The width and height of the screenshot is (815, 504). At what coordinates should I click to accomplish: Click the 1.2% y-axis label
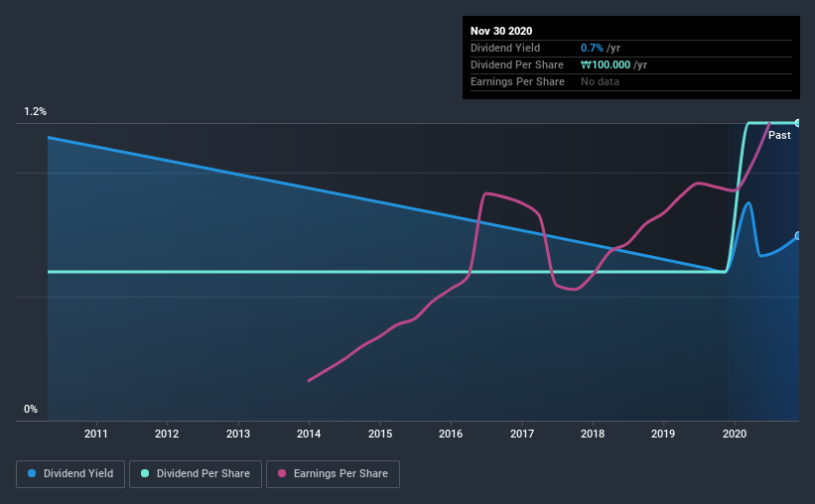[36, 112]
